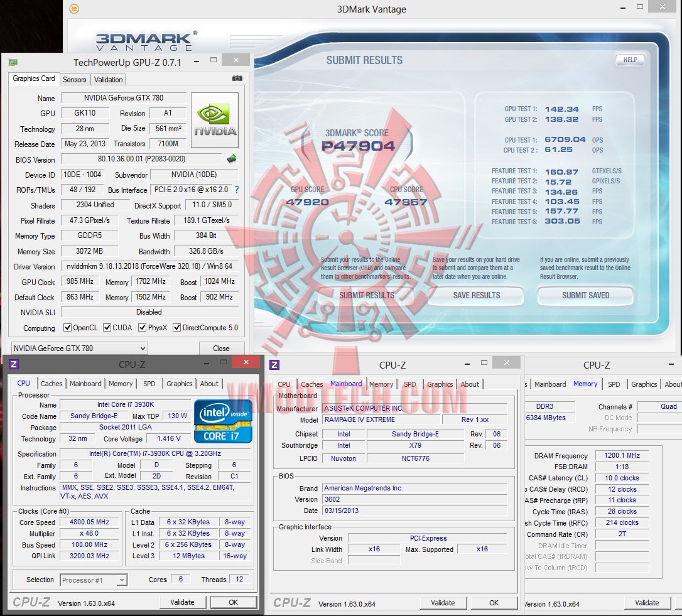Click the RAMPAGE IV EXTREME model field

[x=381, y=420]
